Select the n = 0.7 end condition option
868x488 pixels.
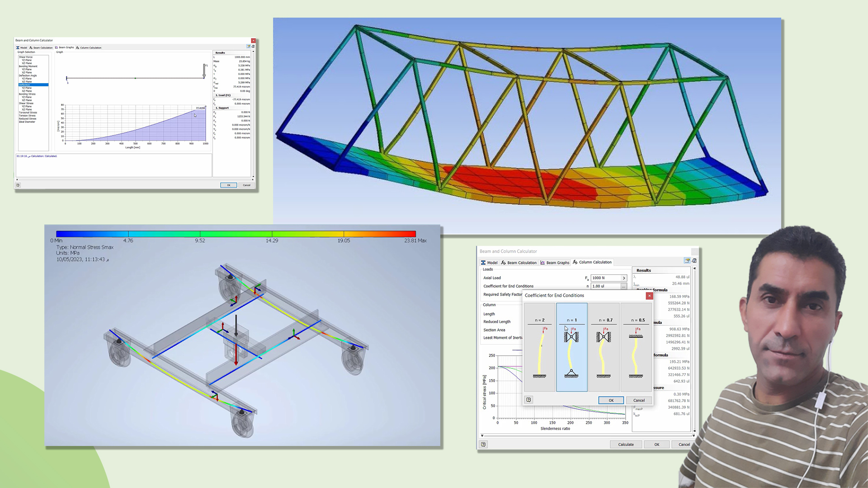[604, 347]
